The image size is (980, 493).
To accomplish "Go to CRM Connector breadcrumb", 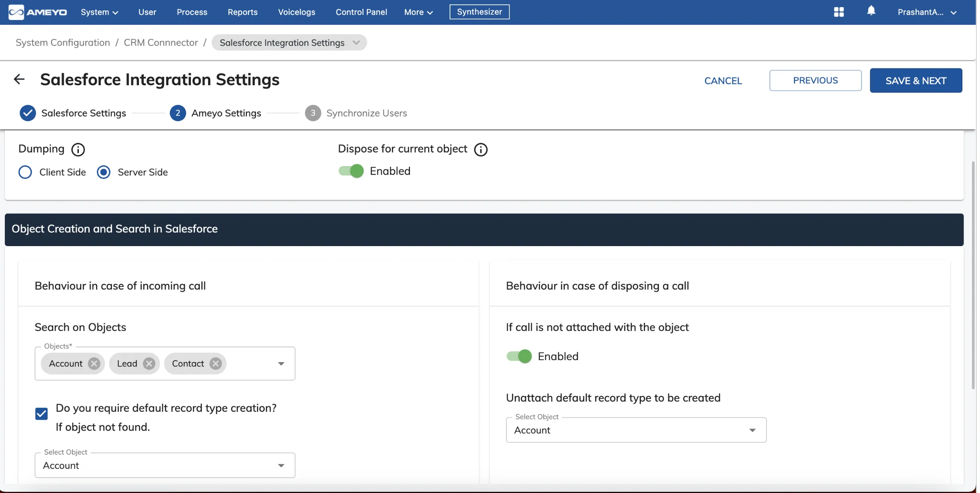I will pyautogui.click(x=161, y=42).
